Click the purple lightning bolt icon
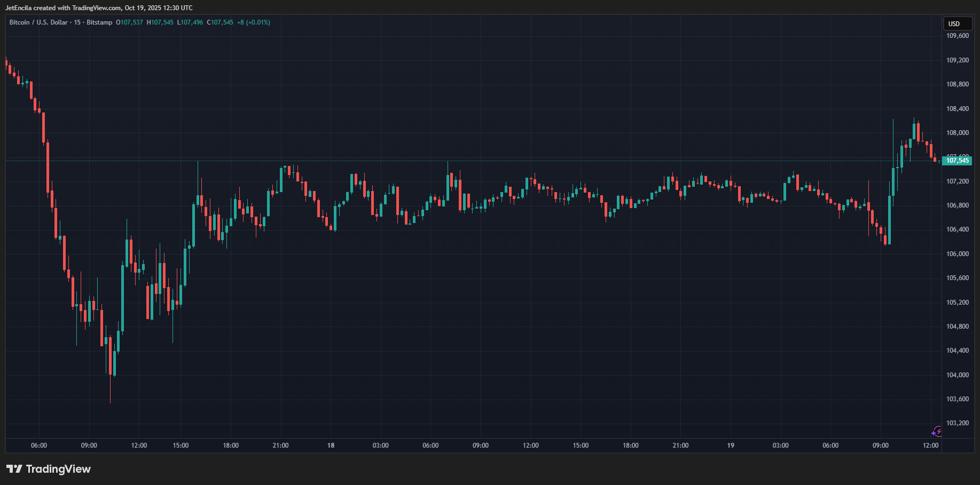This screenshot has height=485, width=980. pos(937,432)
